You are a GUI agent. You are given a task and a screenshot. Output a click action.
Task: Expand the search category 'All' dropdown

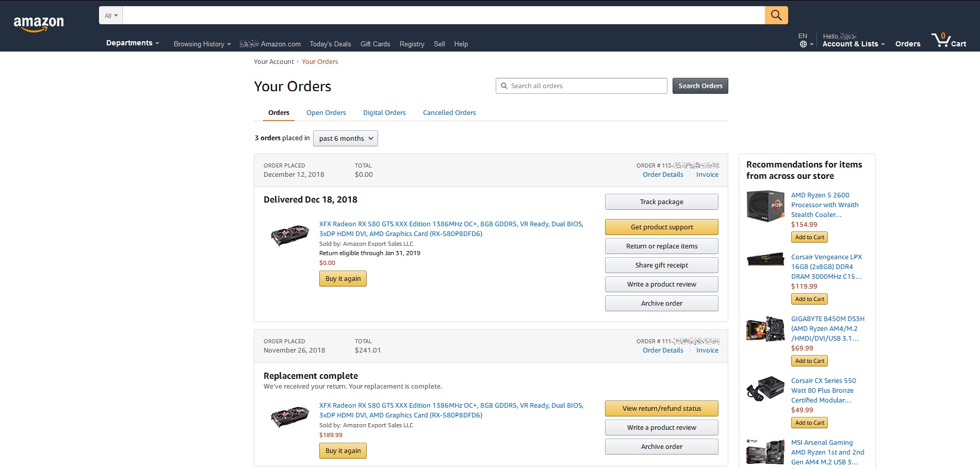pyautogui.click(x=111, y=15)
